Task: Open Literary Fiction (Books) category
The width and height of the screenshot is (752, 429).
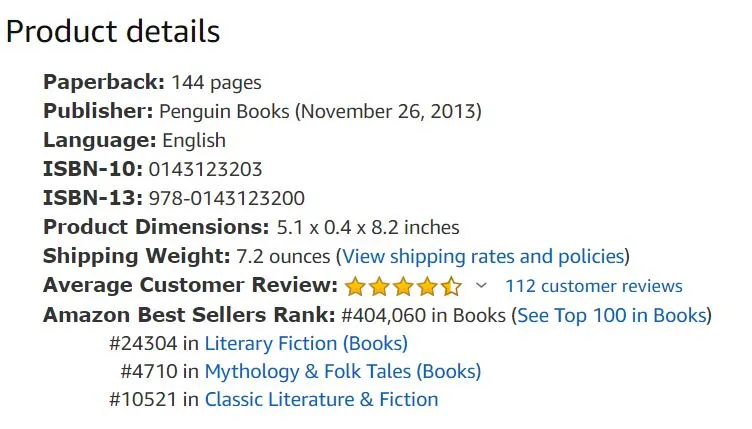Action: 306,343
